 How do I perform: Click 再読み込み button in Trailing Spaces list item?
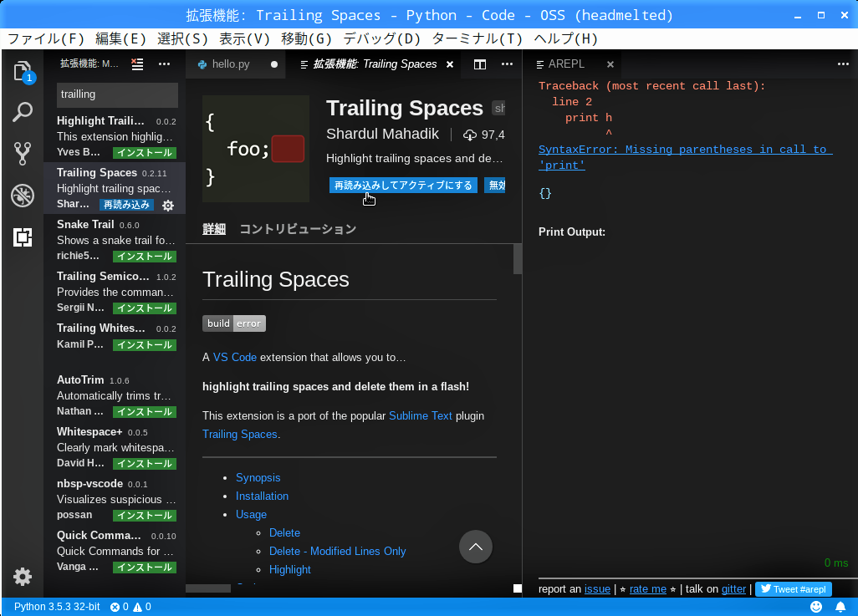click(126, 205)
